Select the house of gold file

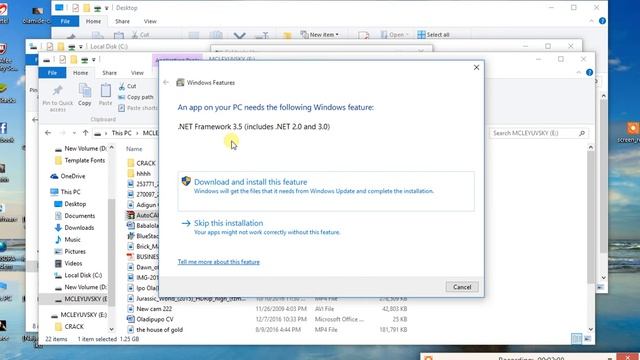coord(155,329)
